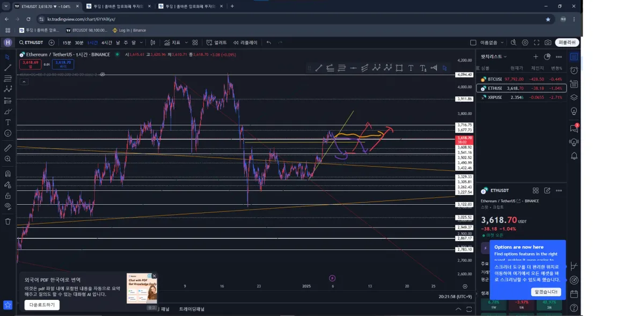644x316 pixels.
Task: Select the ruler measure tool
Action: (8, 148)
